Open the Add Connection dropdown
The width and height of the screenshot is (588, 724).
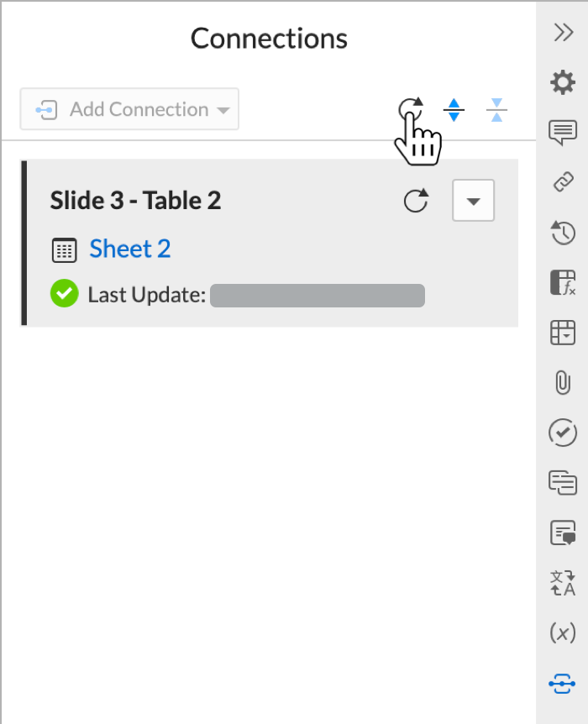click(x=129, y=109)
